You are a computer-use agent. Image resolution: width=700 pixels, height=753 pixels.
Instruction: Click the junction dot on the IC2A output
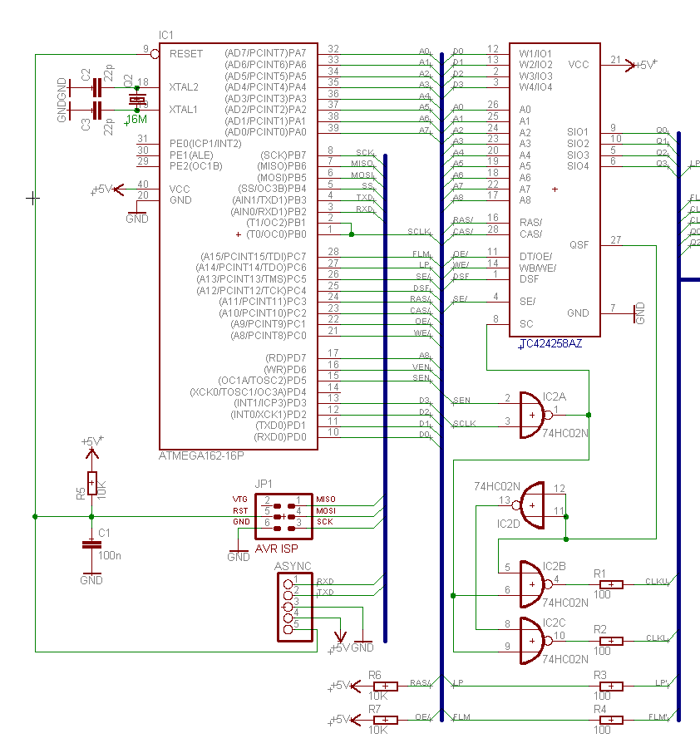tap(589, 415)
